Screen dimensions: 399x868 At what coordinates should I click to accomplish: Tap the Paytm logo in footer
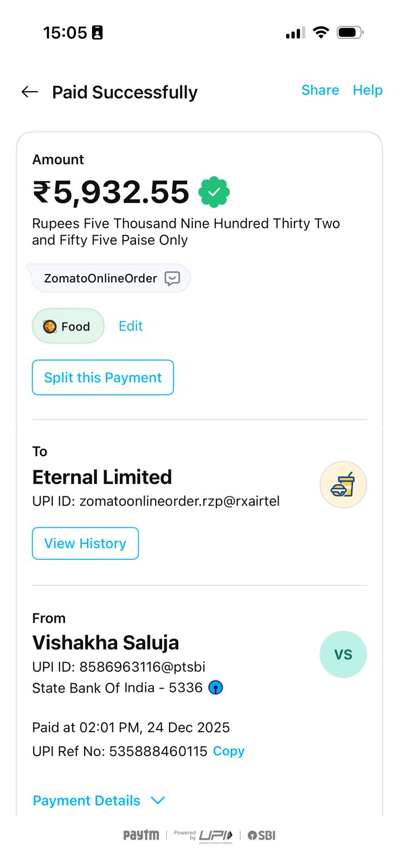pos(141,835)
